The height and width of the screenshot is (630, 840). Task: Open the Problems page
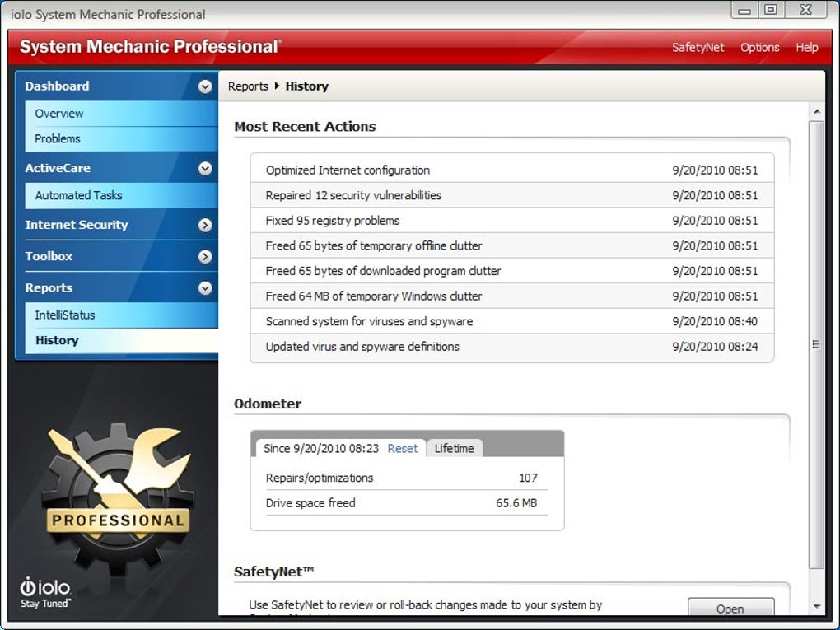[121, 138]
